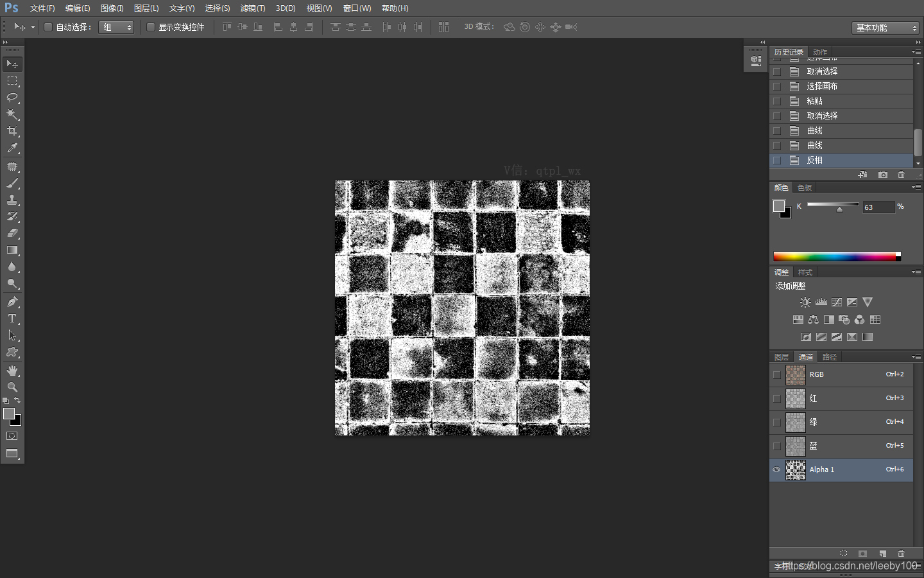924x578 pixels.
Task: Open the 基本功能 workspace dropdown
Action: [x=886, y=28]
